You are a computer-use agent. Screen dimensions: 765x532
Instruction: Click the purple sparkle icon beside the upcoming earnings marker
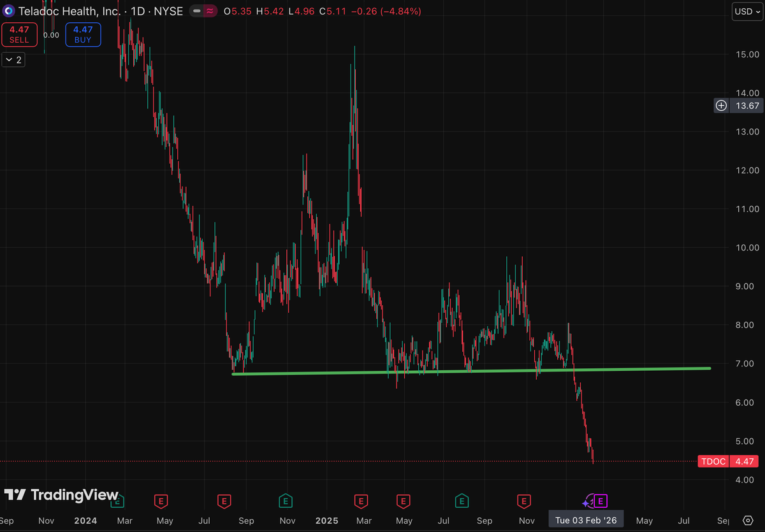[587, 502]
